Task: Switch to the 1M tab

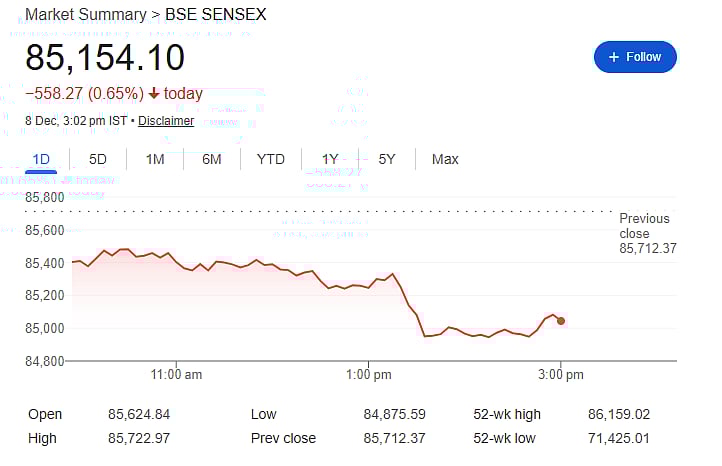Action: pos(155,159)
